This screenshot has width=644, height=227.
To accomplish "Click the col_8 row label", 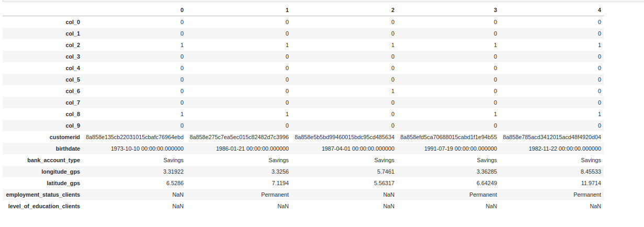I will pos(73,114).
